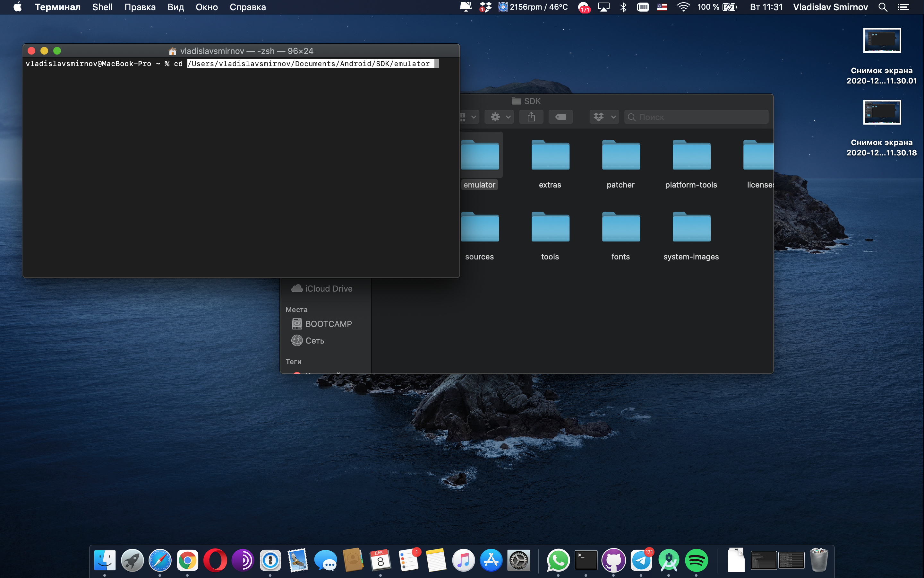This screenshot has height=578, width=924.
Task: Open Contacts book icon in Dock
Action: (353, 560)
